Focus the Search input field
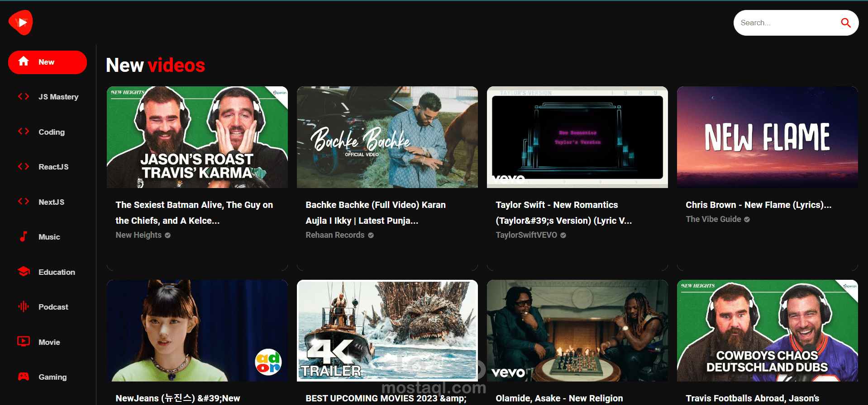 click(x=787, y=23)
